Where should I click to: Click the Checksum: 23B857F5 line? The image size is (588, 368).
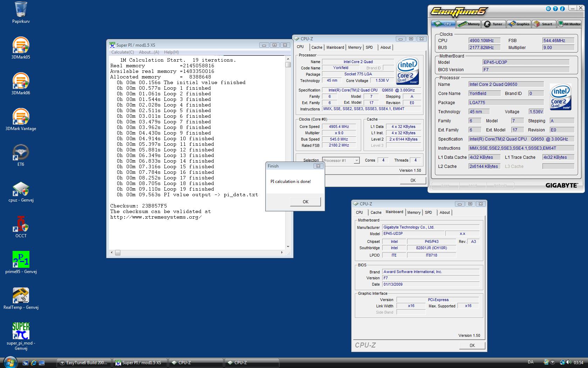click(x=139, y=206)
